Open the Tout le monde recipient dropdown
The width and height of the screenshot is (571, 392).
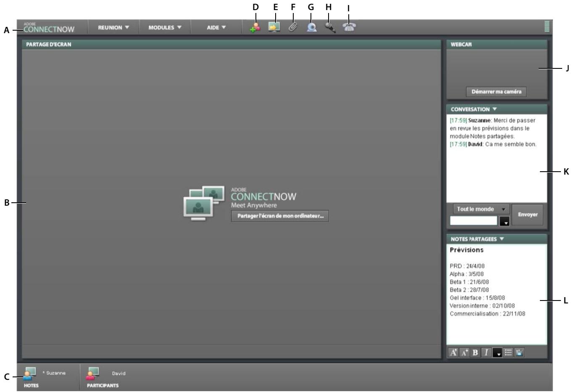(481, 209)
